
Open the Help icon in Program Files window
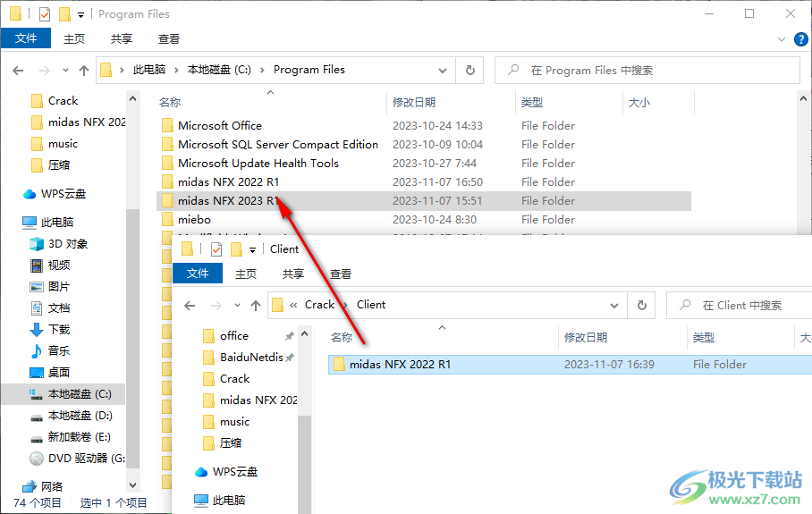[800, 39]
